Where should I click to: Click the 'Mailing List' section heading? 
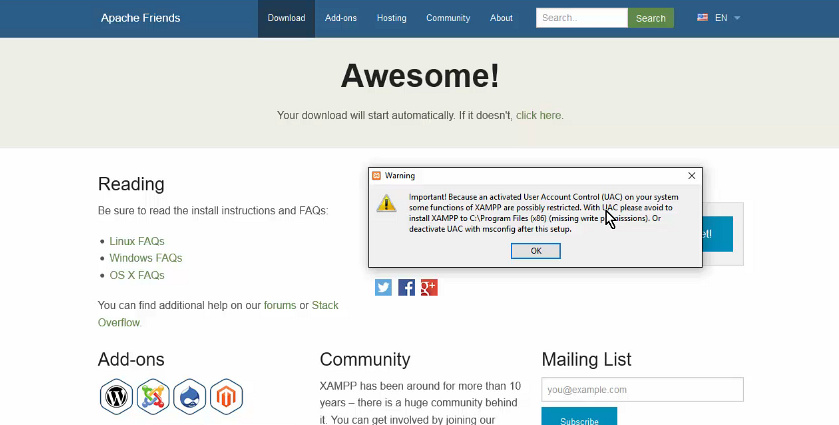point(586,360)
